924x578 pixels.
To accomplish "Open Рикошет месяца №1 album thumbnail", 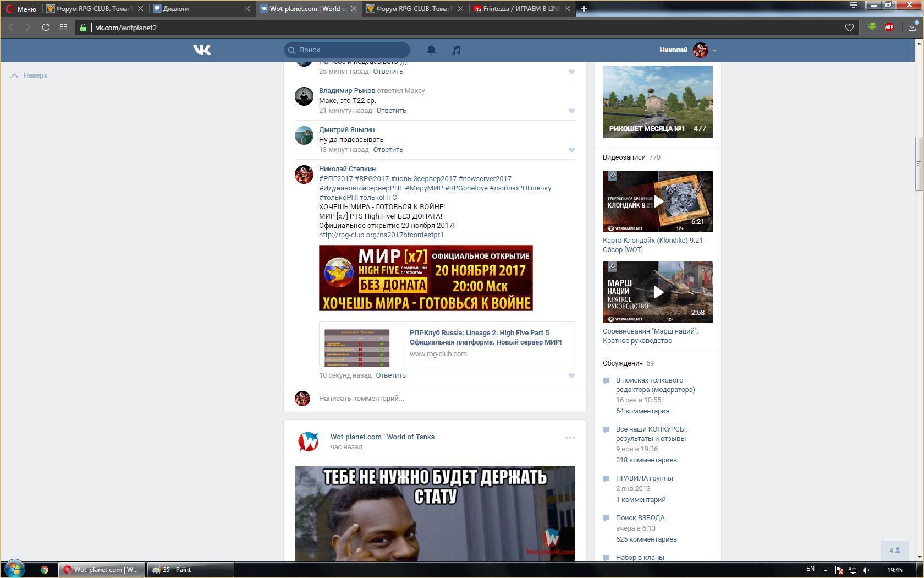I will click(x=658, y=102).
